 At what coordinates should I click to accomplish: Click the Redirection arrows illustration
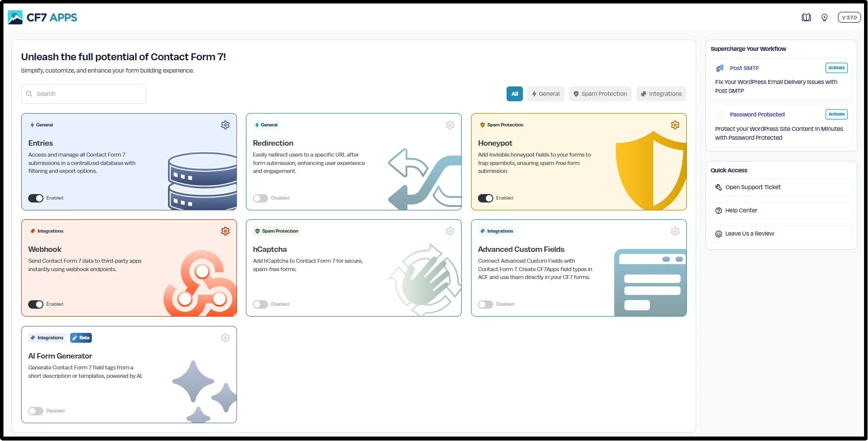pyautogui.click(x=425, y=179)
